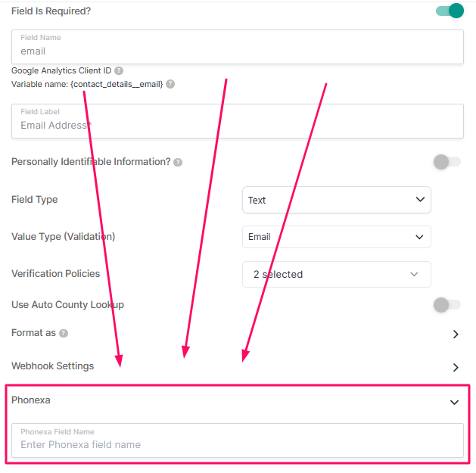Disable the Field Is Required toggle

450,11
